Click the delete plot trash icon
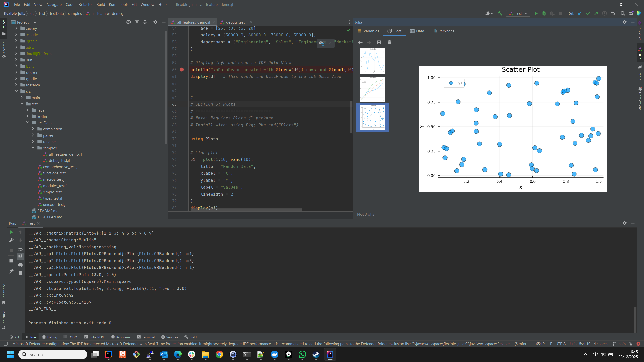644x362 pixels. point(389,42)
